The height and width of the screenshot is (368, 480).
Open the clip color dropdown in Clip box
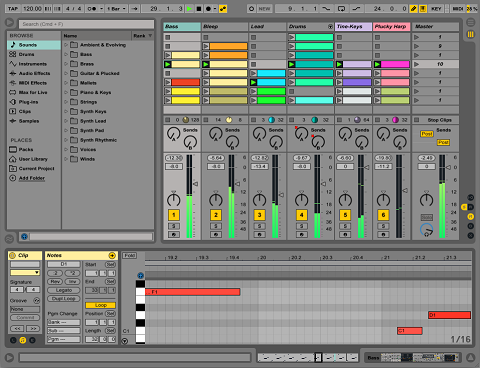(25, 273)
